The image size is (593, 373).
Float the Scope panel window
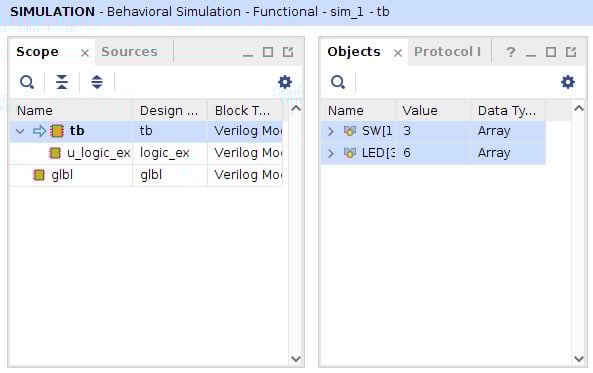click(288, 52)
